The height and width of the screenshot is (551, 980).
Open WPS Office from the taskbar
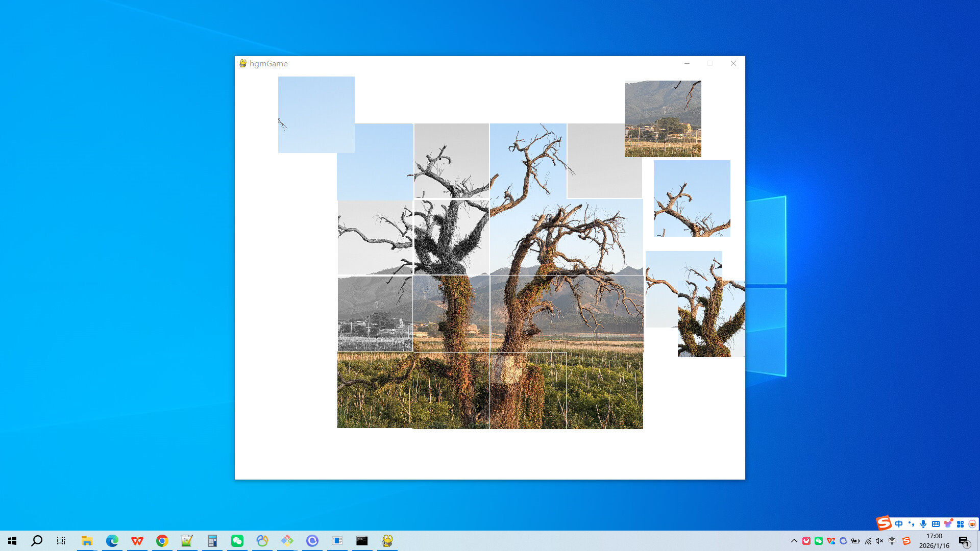click(137, 542)
